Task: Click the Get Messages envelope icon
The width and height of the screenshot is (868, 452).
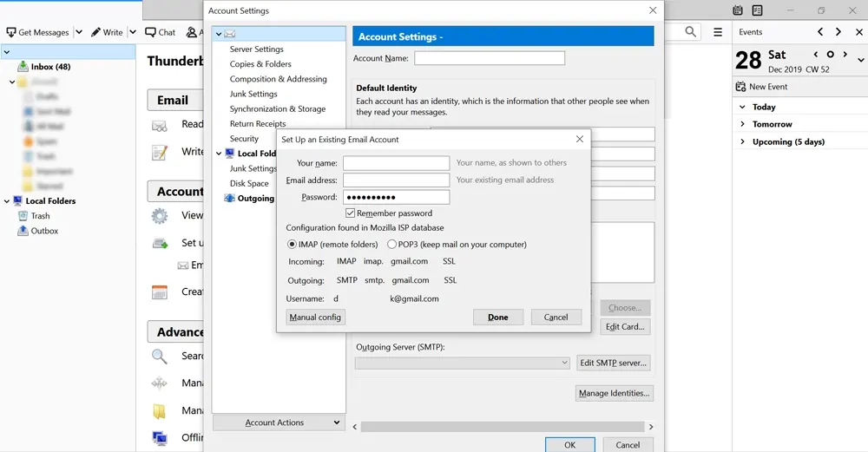Action: coord(11,32)
